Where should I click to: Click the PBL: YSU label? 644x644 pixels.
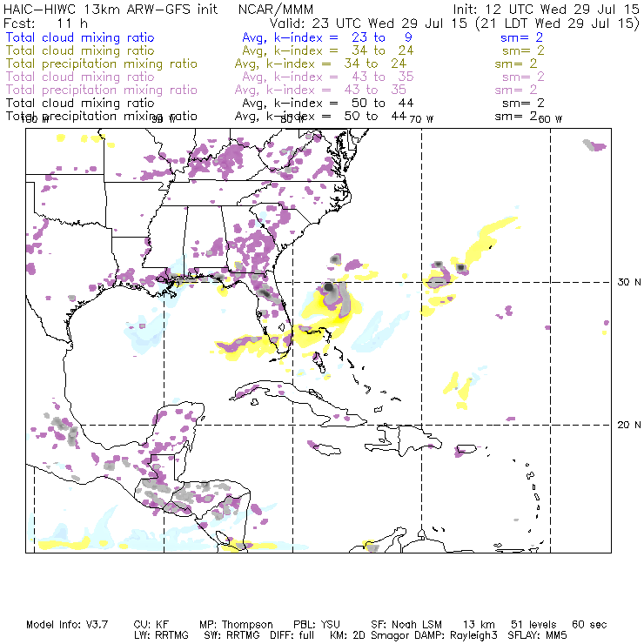click(x=317, y=625)
